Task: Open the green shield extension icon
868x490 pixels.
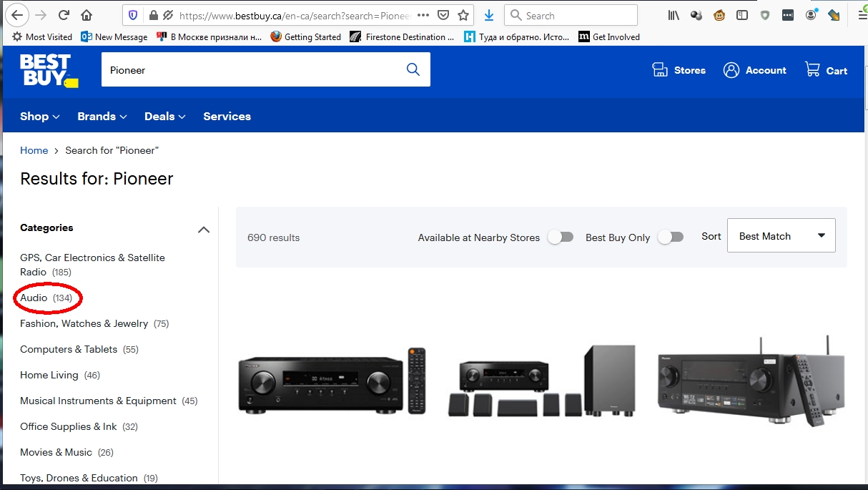Action: click(x=765, y=15)
